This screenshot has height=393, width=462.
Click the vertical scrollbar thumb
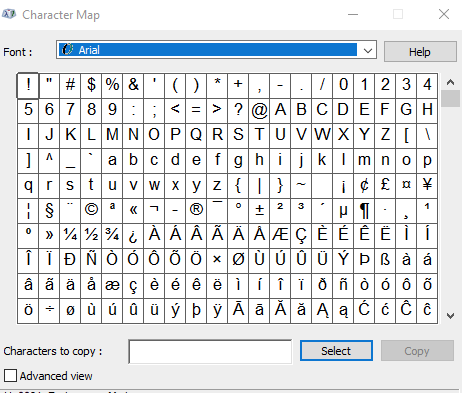tap(450, 98)
